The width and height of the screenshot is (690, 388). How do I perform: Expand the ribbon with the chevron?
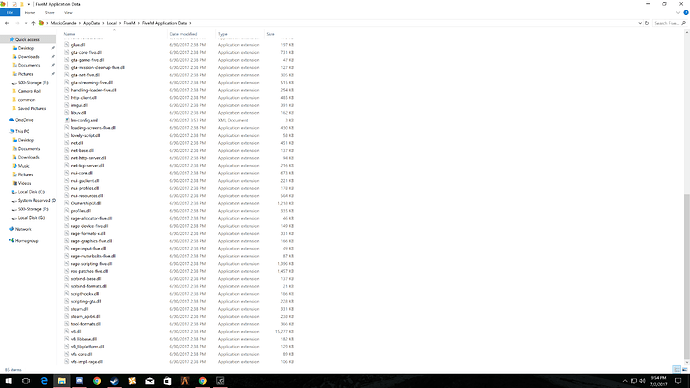click(678, 13)
